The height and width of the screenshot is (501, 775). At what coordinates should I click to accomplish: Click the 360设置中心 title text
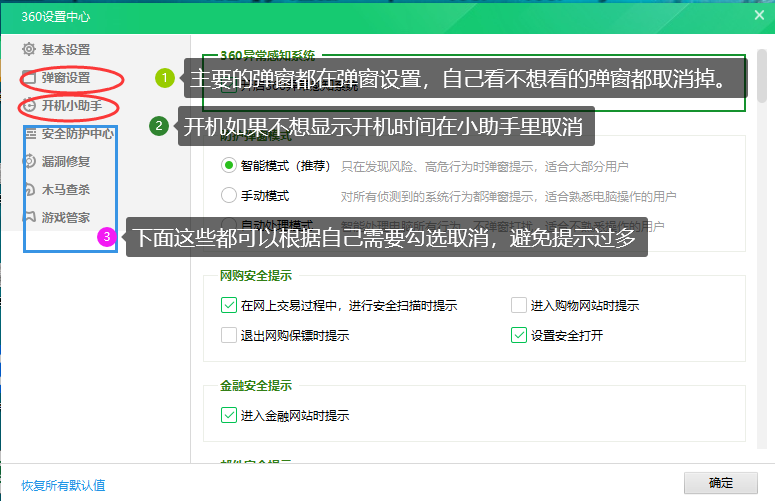55,17
